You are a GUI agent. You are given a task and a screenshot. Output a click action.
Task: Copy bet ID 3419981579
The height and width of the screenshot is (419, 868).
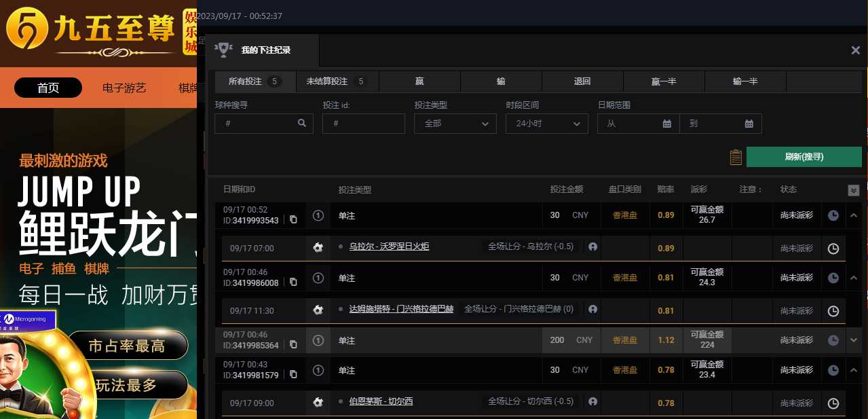[293, 374]
